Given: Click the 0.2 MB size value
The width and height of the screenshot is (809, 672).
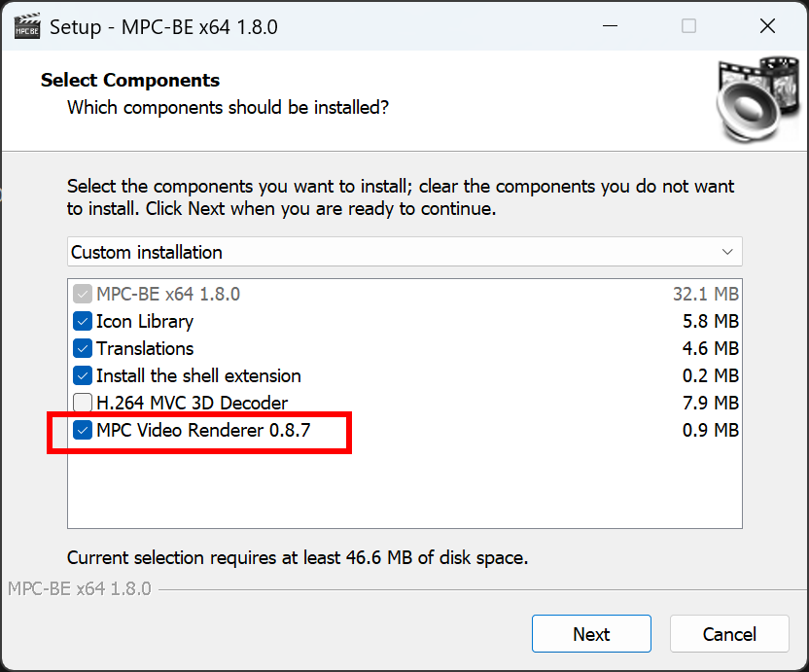Looking at the screenshot, I should tap(711, 375).
